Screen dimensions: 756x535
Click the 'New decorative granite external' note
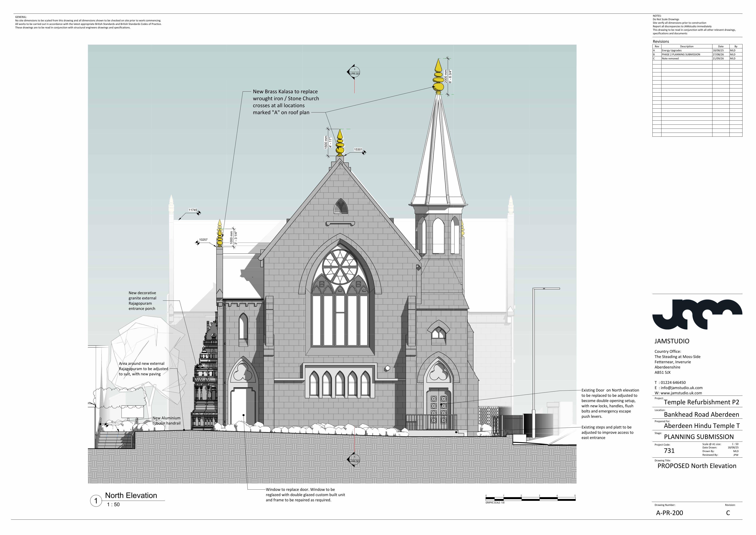tap(142, 301)
